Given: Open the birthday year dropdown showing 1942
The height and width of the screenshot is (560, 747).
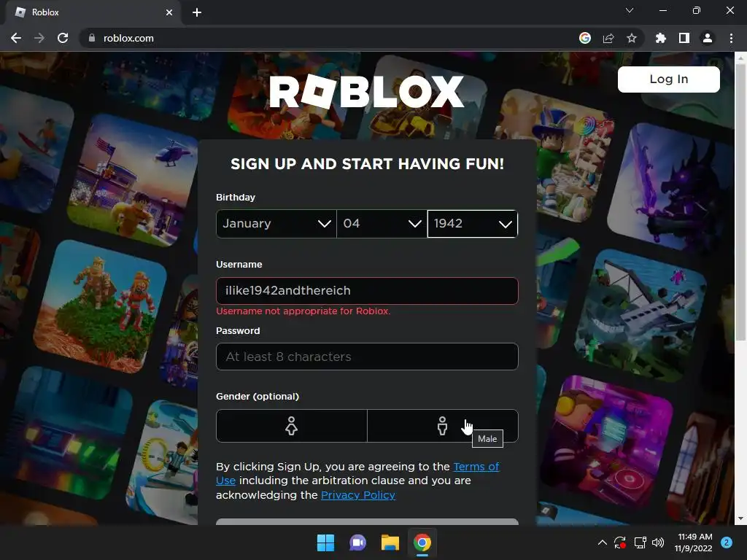Looking at the screenshot, I should point(473,224).
